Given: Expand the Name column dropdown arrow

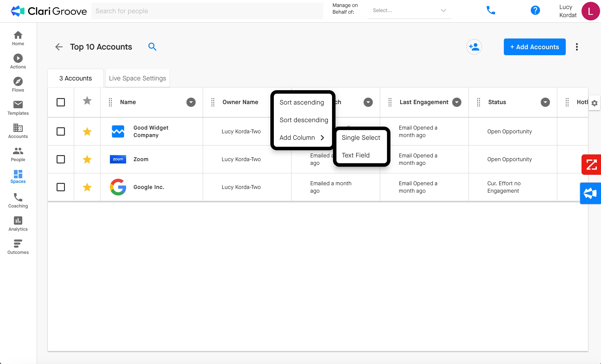Looking at the screenshot, I should [x=191, y=102].
